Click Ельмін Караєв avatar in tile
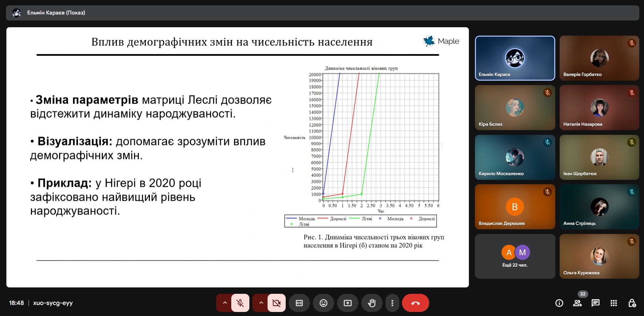This screenshot has height=316, width=644. click(515, 58)
